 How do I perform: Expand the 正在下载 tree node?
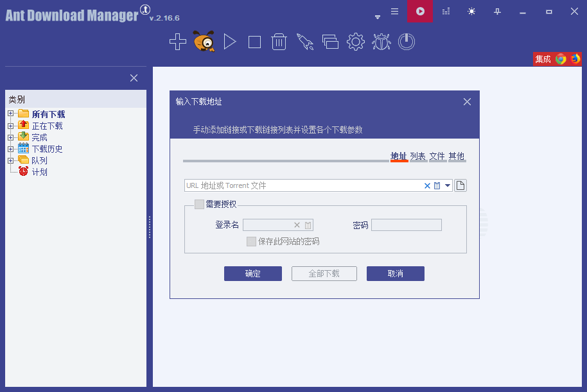10,125
